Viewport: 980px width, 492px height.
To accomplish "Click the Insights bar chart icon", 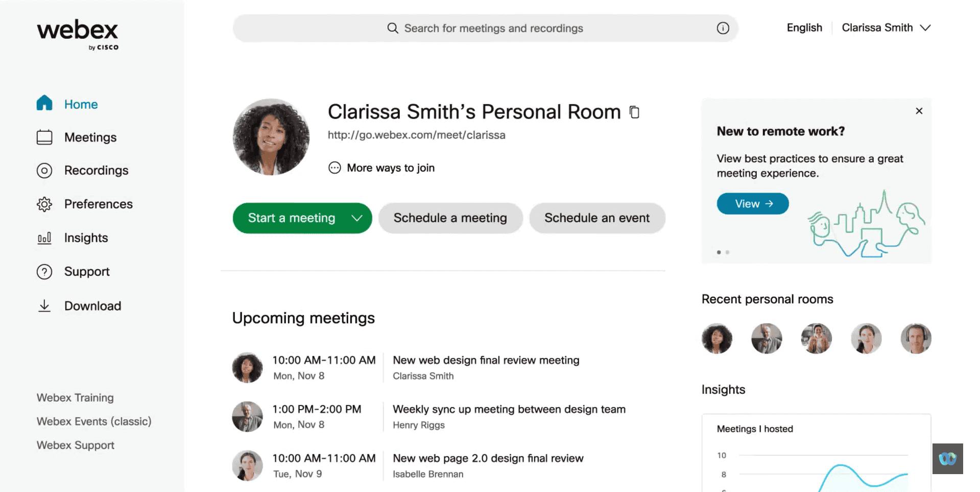I will (44, 238).
